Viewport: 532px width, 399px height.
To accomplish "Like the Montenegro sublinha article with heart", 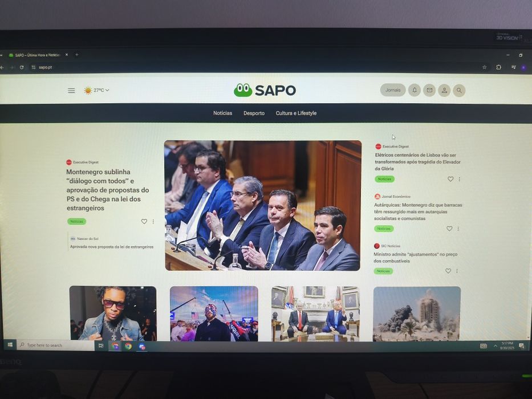I will pos(144,221).
